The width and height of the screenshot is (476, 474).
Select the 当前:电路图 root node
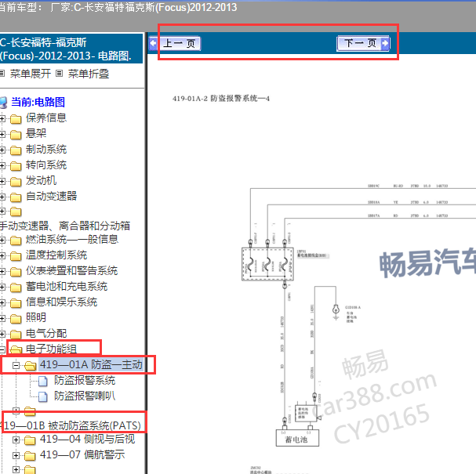coord(38,102)
